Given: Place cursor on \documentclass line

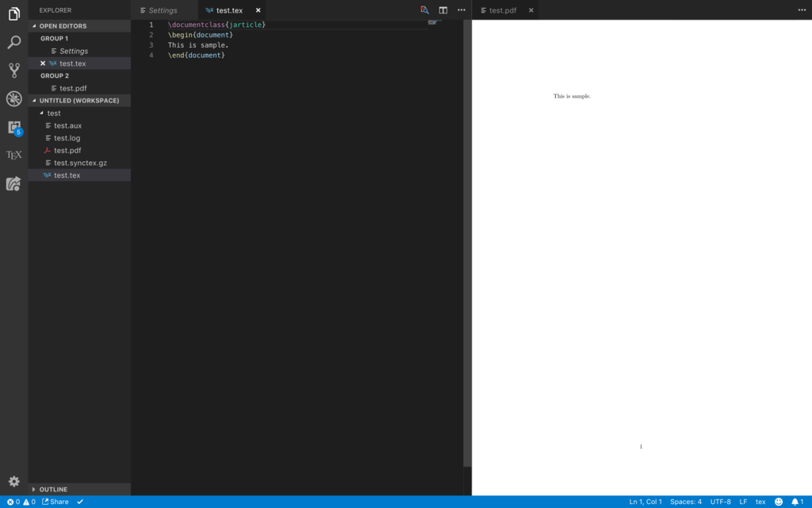Looking at the screenshot, I should (x=216, y=25).
